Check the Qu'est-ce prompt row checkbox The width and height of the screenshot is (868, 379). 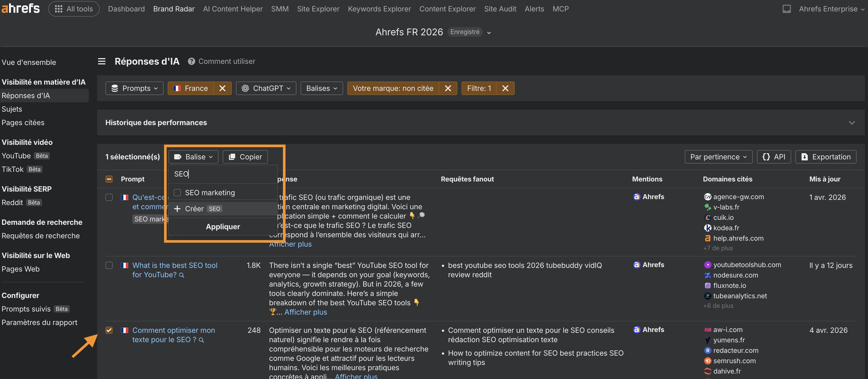point(109,197)
